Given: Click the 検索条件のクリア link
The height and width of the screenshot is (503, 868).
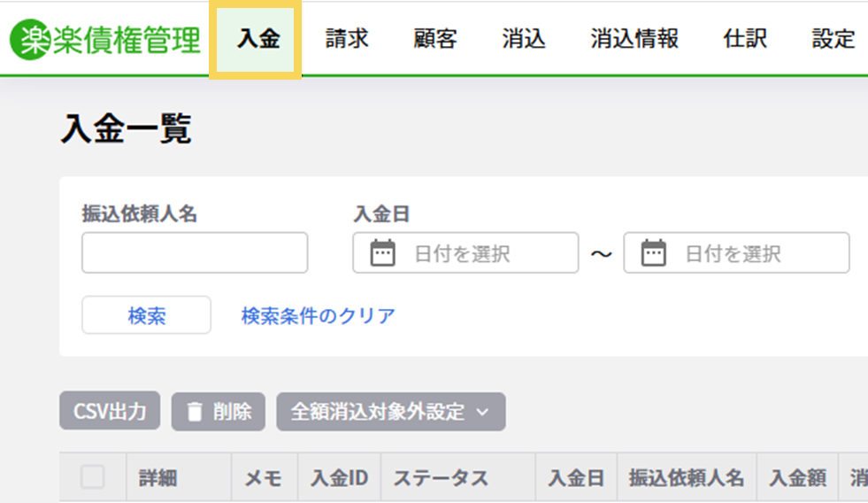Looking at the screenshot, I should coord(319,316).
